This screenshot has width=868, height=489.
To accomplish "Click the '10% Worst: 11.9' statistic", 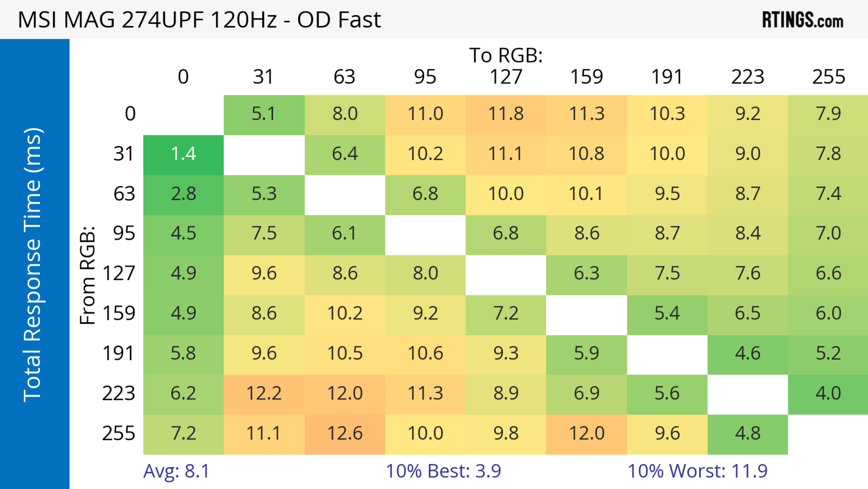I will coord(698,471).
